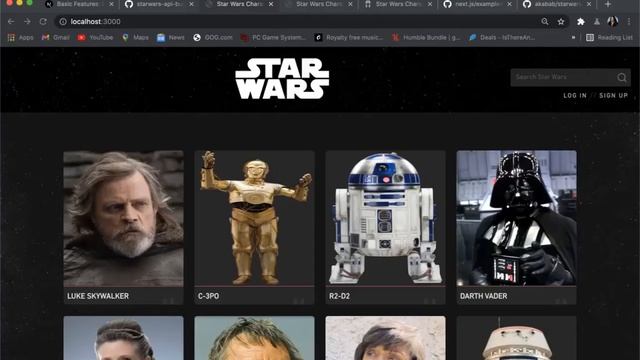Click the Star Wars logo
The image size is (640, 360).
282,78
